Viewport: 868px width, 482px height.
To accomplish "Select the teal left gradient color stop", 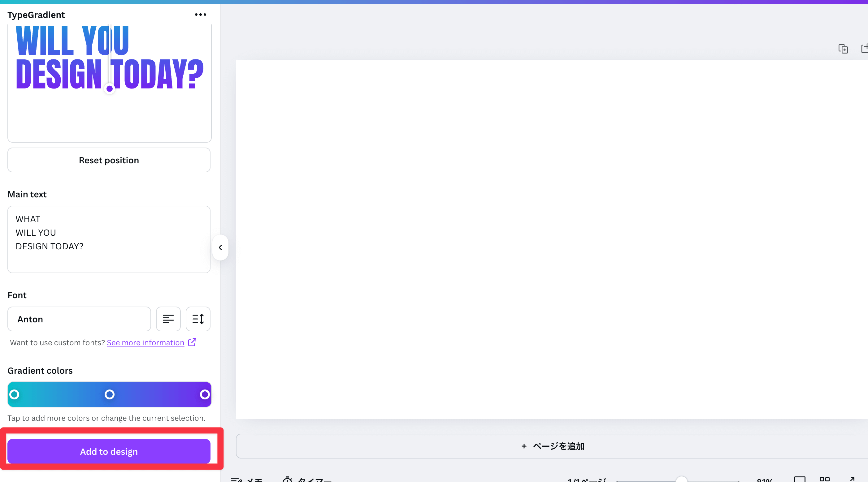I will point(15,394).
